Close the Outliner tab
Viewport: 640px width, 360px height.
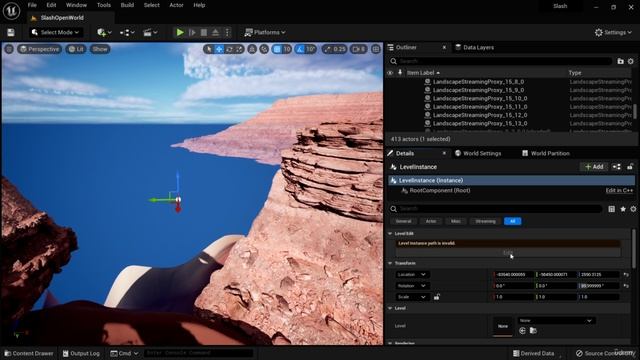444,47
